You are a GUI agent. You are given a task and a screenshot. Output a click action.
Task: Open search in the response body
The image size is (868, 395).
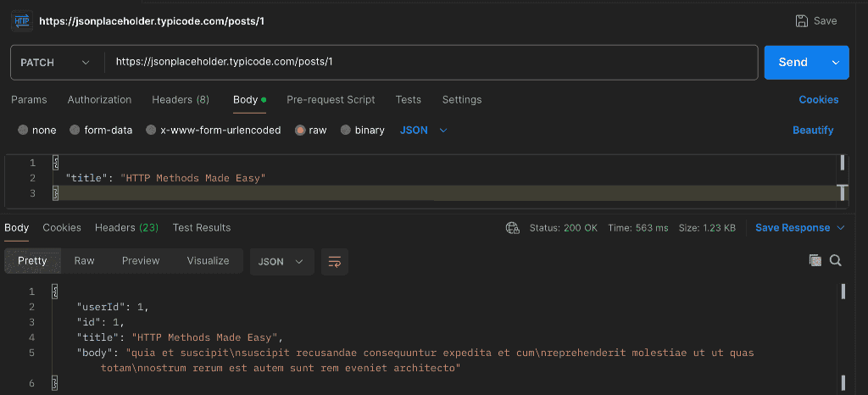pyautogui.click(x=835, y=260)
